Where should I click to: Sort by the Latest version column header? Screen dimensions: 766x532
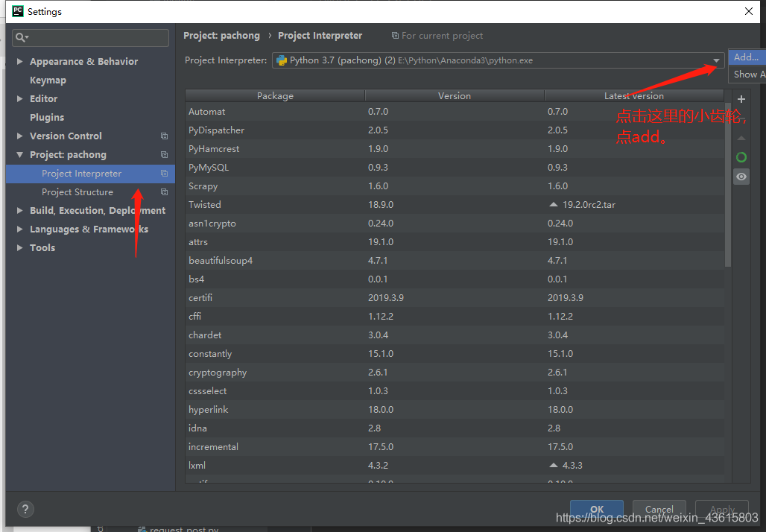point(634,96)
